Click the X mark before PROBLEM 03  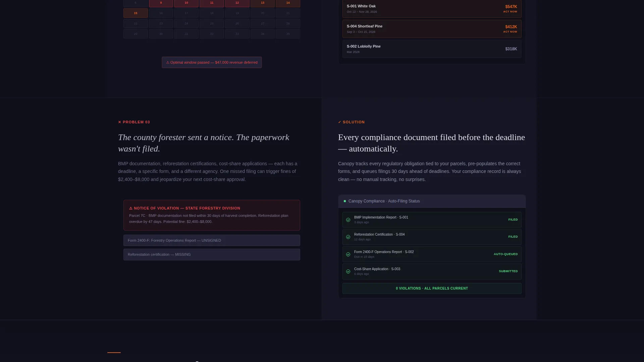tap(119, 122)
